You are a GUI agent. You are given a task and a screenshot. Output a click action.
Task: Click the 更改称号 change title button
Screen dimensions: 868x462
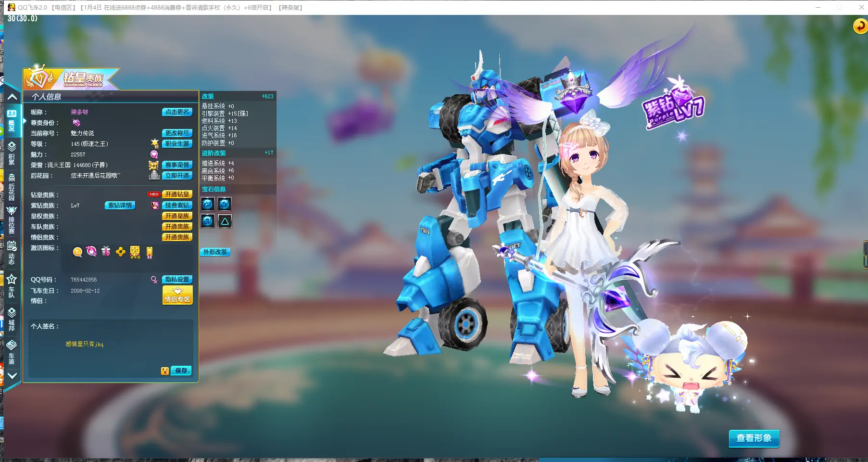[177, 133]
